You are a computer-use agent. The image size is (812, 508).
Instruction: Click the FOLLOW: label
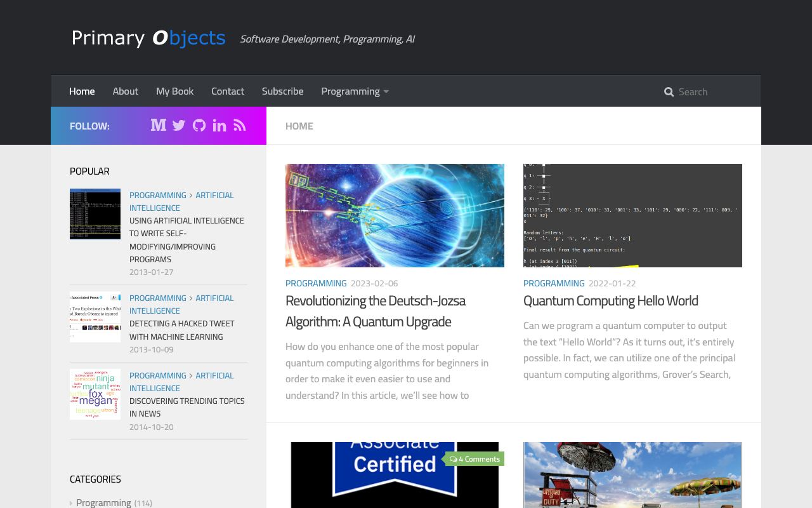89,126
